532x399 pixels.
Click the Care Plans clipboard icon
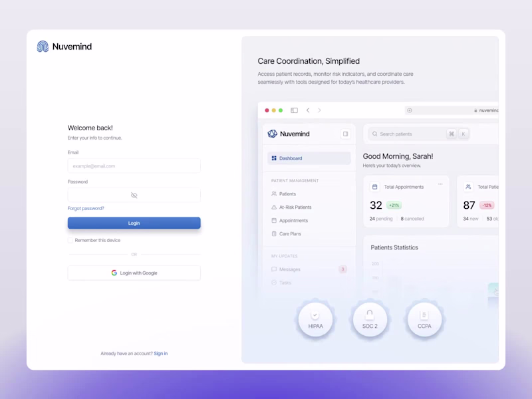click(274, 233)
